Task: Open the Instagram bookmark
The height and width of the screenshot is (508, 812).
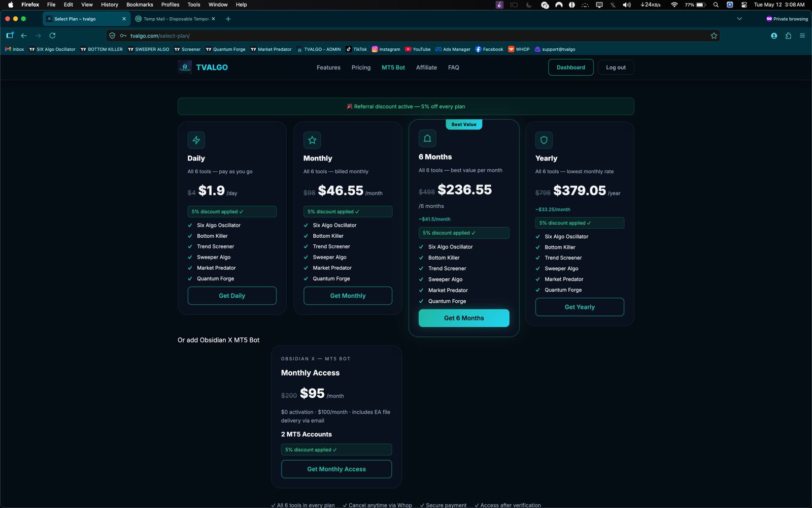Action: [x=386, y=49]
